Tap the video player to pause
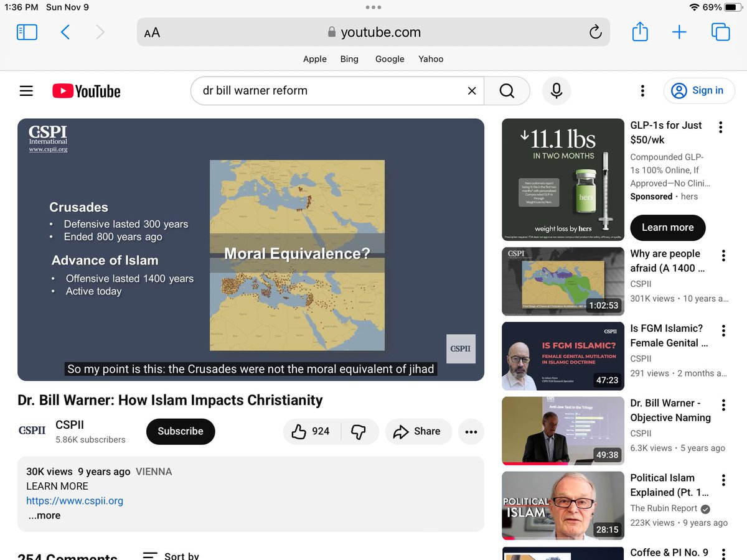Viewport: 747px width, 560px height. tap(251, 250)
